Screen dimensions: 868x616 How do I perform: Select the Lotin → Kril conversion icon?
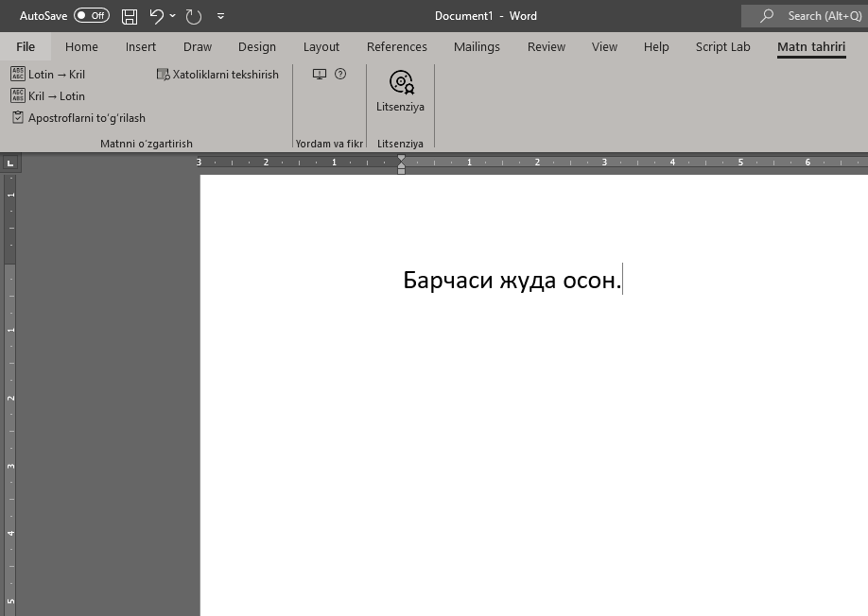[17, 74]
